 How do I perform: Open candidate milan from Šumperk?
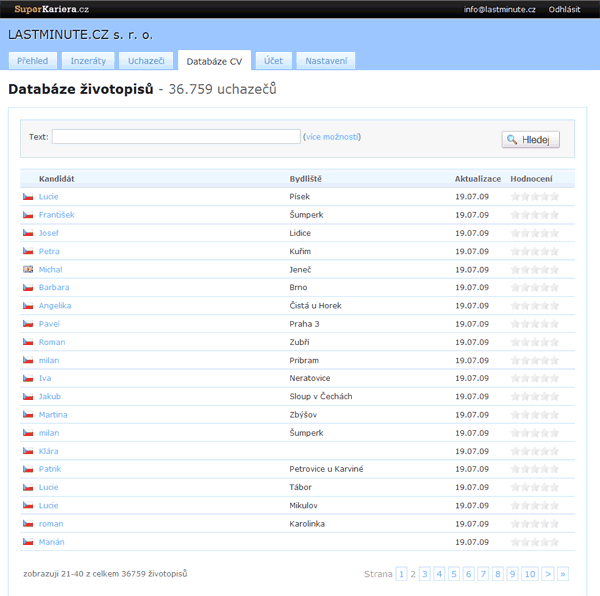49,433
